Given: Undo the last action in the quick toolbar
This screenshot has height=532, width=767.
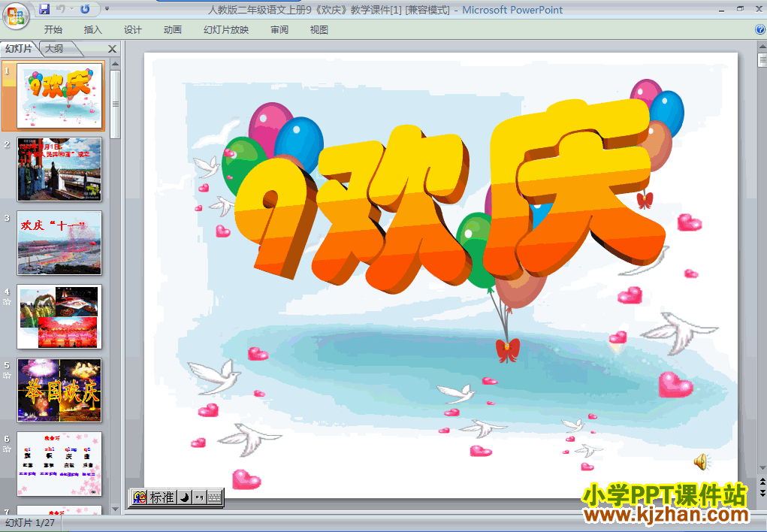Looking at the screenshot, I should [x=61, y=9].
